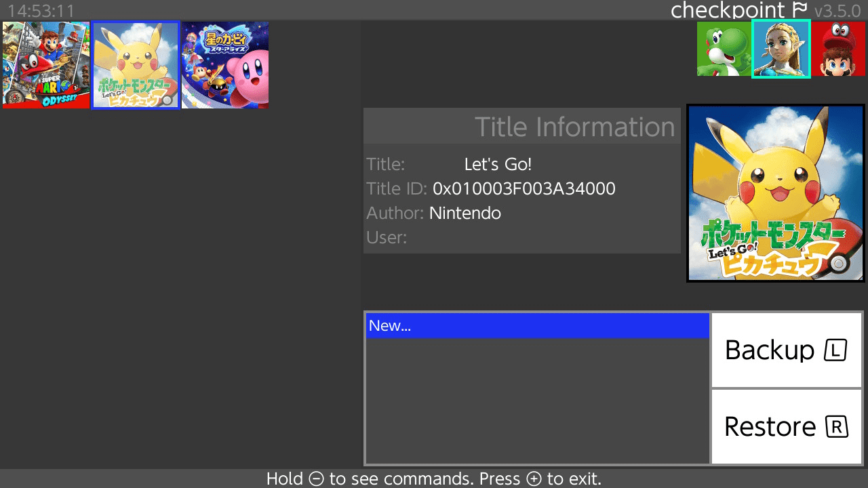
Task: Click the v3.5.0 version label
Action: 837,11
